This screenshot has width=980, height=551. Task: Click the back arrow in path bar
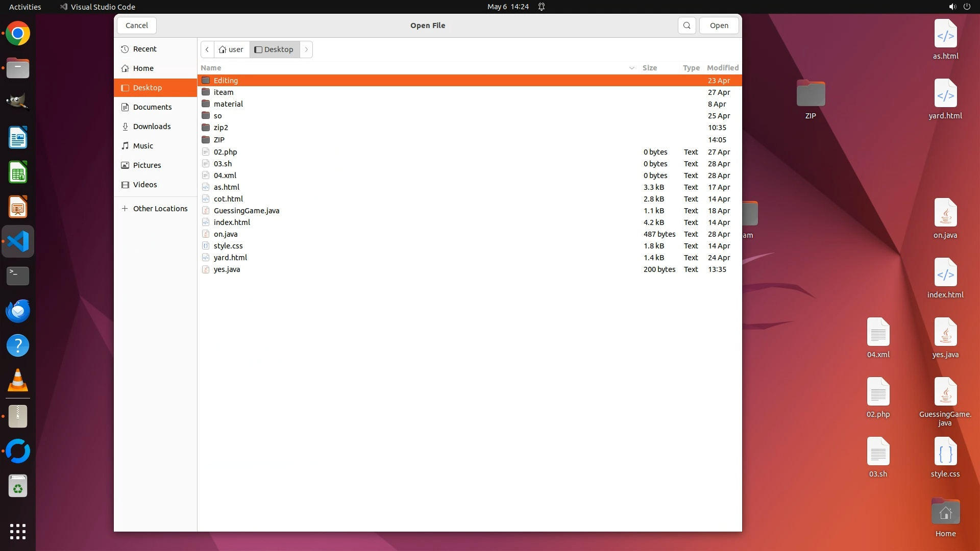207,49
